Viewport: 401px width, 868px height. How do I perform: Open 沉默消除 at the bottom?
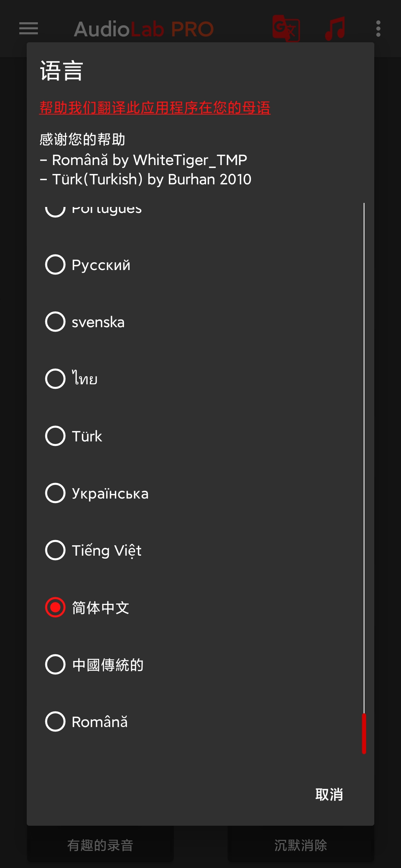pyautogui.click(x=301, y=845)
